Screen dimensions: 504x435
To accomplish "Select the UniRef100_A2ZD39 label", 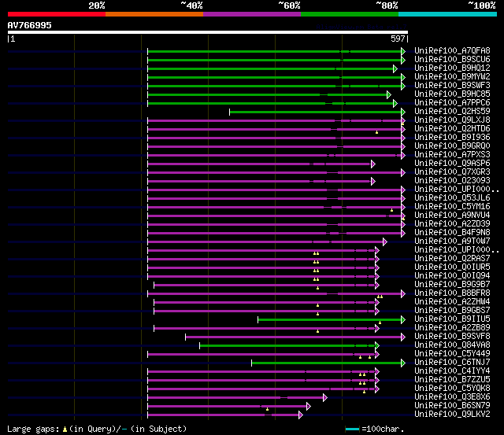I will [452, 224].
